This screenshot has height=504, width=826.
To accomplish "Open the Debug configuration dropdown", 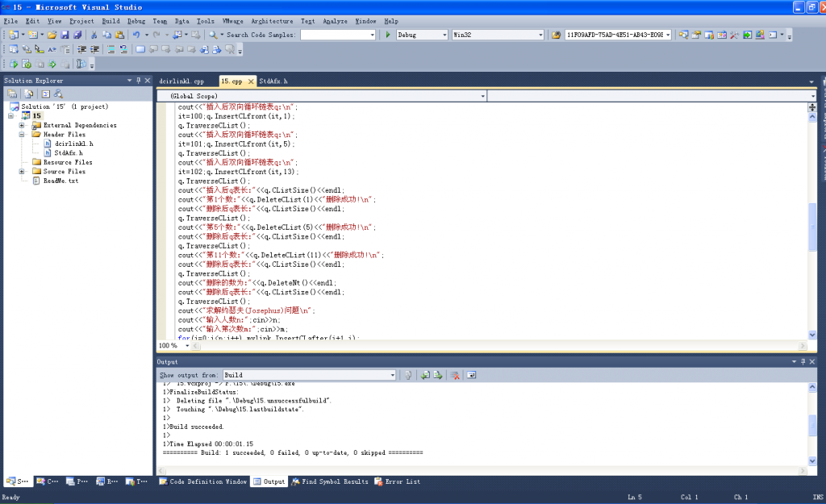I will point(422,35).
